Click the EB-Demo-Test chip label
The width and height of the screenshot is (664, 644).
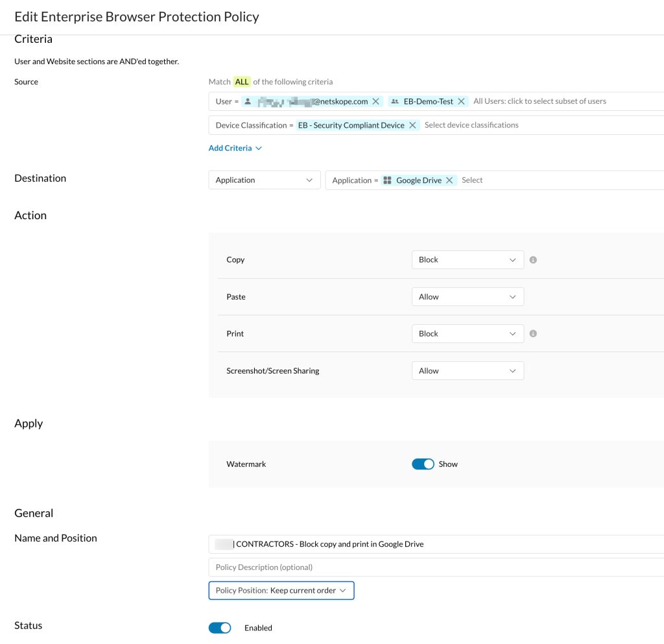428,102
